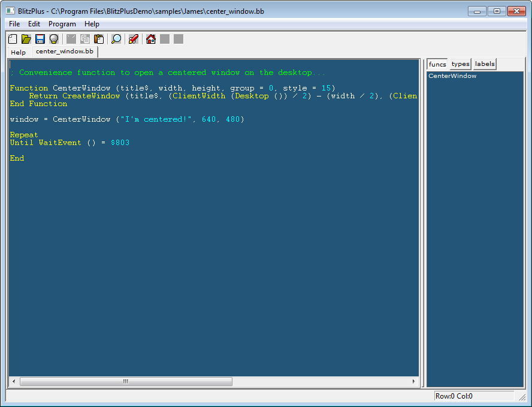
Task: Click the Row:0 Col:0 status text
Action: tap(454, 396)
